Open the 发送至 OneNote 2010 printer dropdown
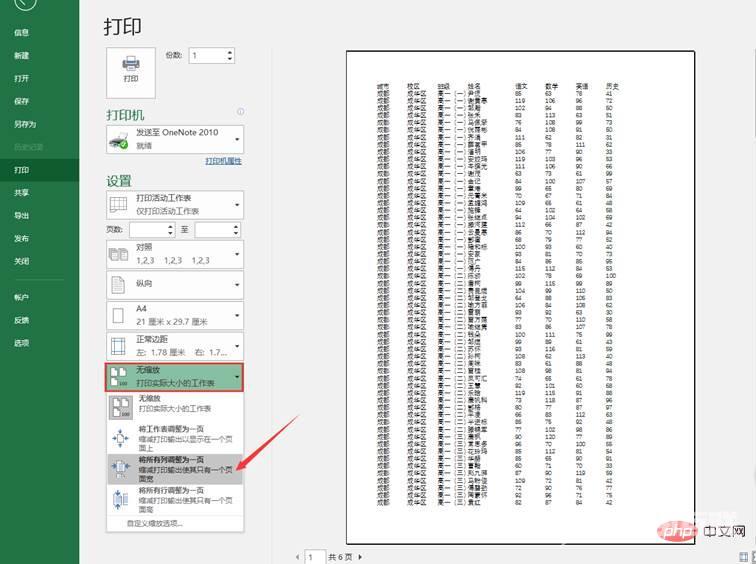The image size is (756, 564). (x=175, y=139)
